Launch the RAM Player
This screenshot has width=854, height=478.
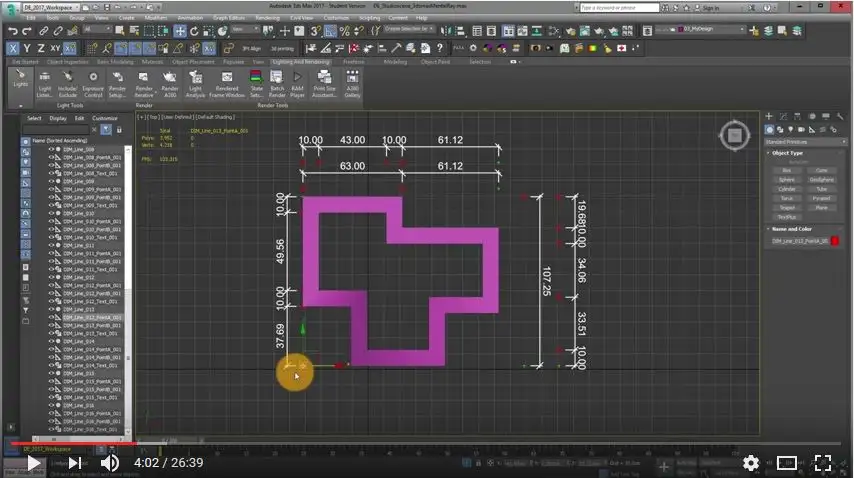[x=297, y=84]
